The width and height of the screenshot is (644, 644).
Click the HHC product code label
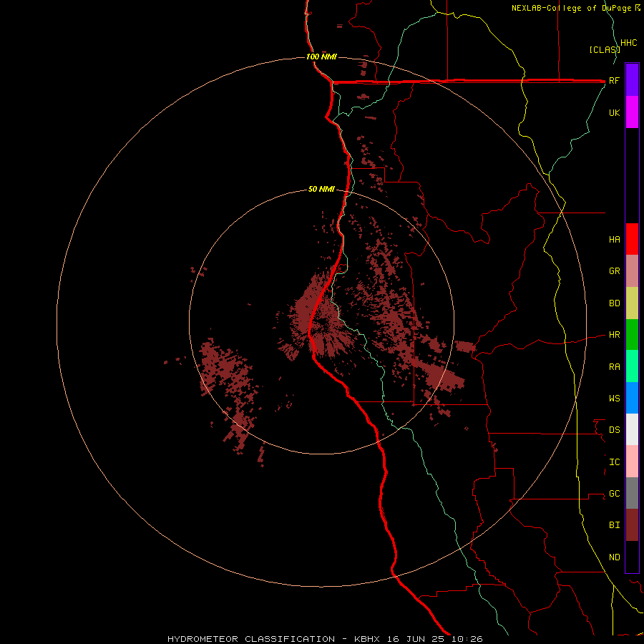click(x=628, y=43)
